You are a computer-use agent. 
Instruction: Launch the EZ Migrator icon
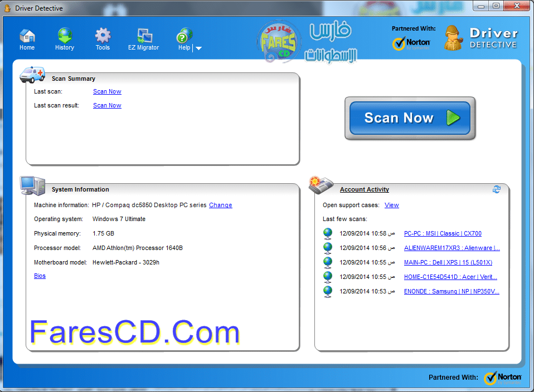click(x=144, y=36)
